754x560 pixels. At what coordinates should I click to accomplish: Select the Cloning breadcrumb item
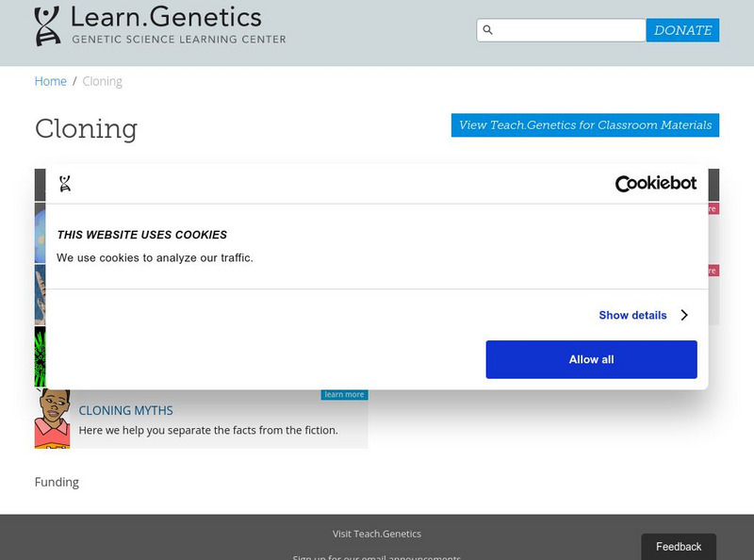click(102, 81)
